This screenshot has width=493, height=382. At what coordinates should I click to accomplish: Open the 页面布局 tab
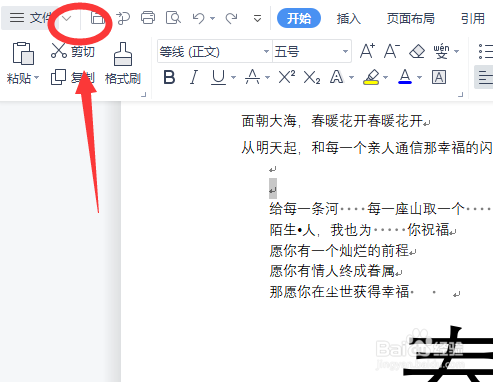click(410, 19)
